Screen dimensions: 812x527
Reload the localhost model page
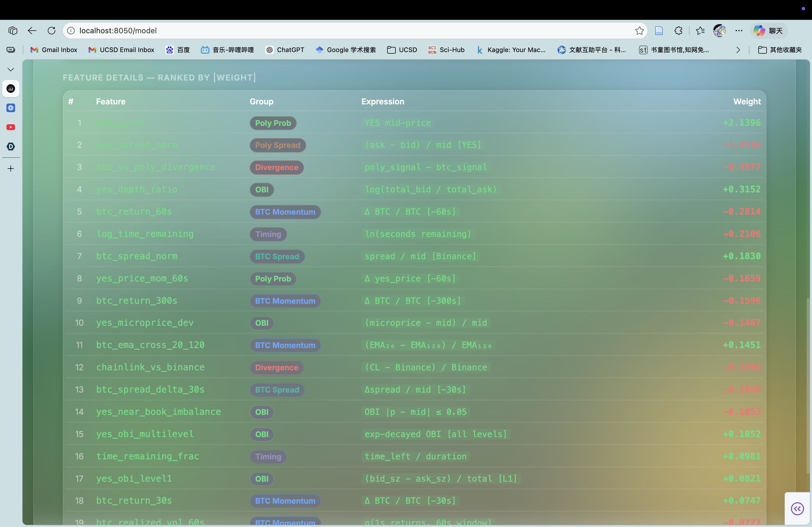click(x=52, y=31)
